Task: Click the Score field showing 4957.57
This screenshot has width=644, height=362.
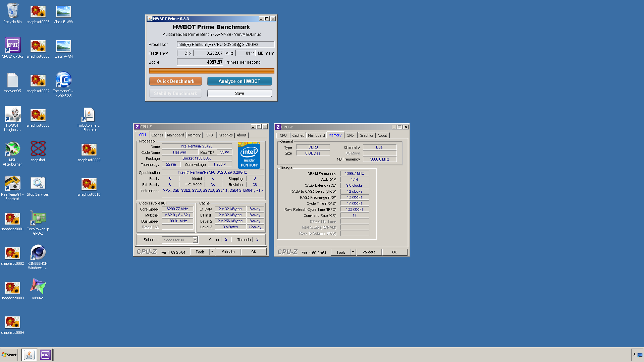Action: coord(200,62)
